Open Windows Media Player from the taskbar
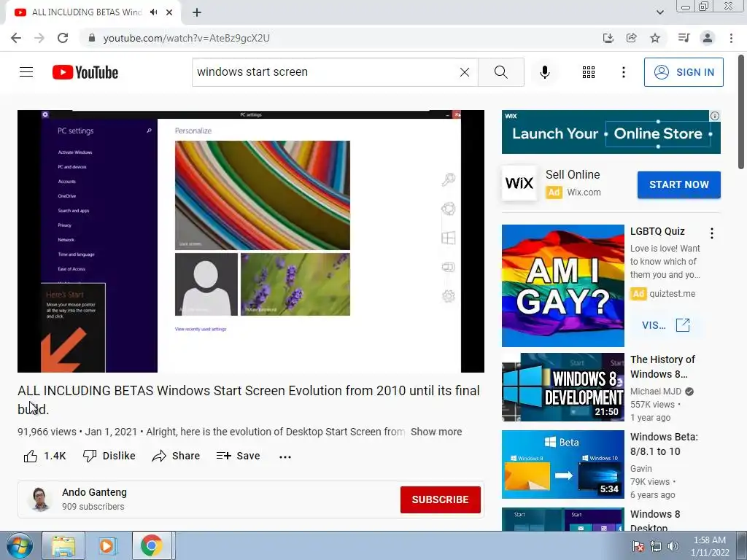The image size is (747, 560). [x=107, y=545]
